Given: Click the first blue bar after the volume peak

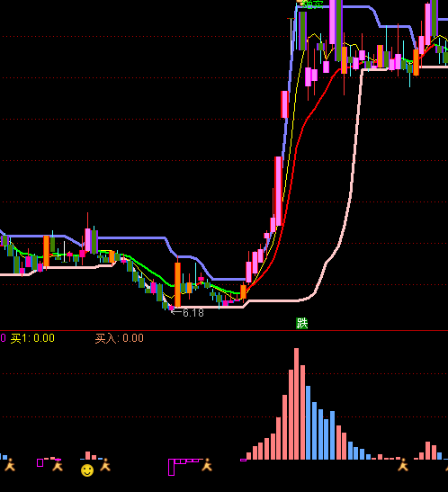Looking at the screenshot, I should point(308,423).
